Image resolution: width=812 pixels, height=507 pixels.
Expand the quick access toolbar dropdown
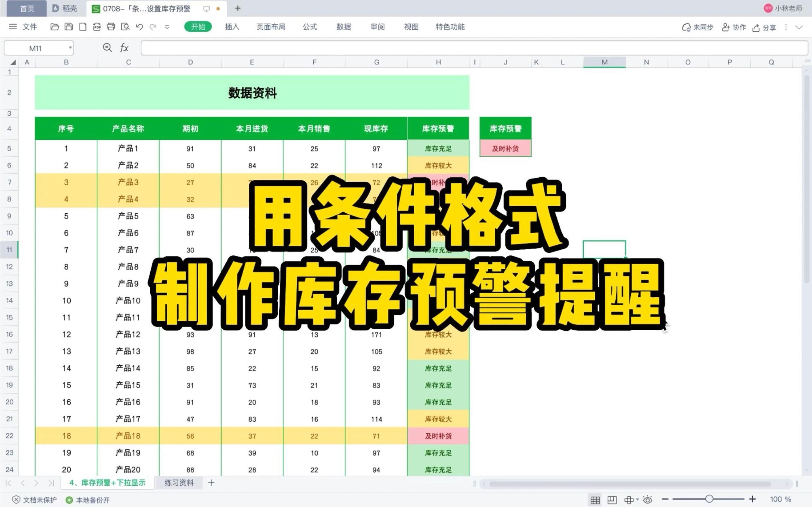167,27
